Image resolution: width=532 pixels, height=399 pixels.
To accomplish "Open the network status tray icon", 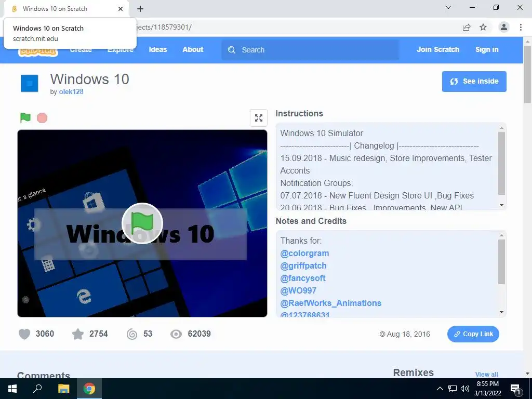I will coord(453,389).
